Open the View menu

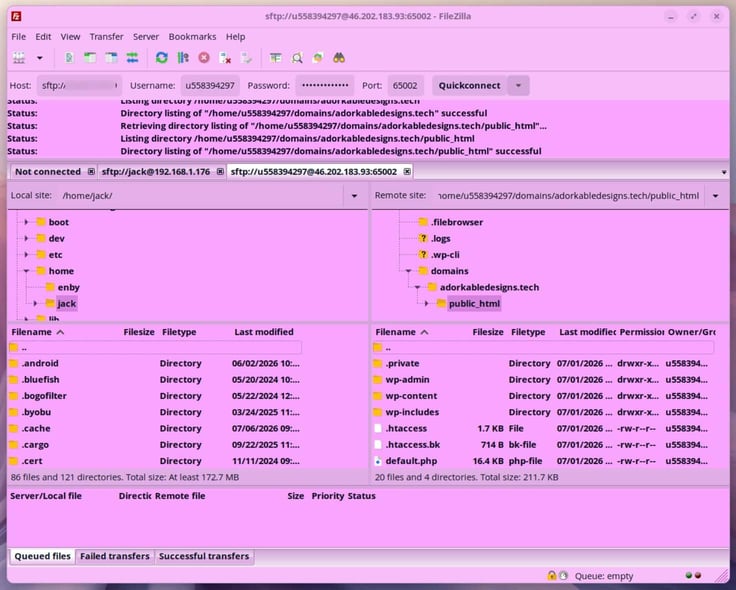click(x=70, y=37)
